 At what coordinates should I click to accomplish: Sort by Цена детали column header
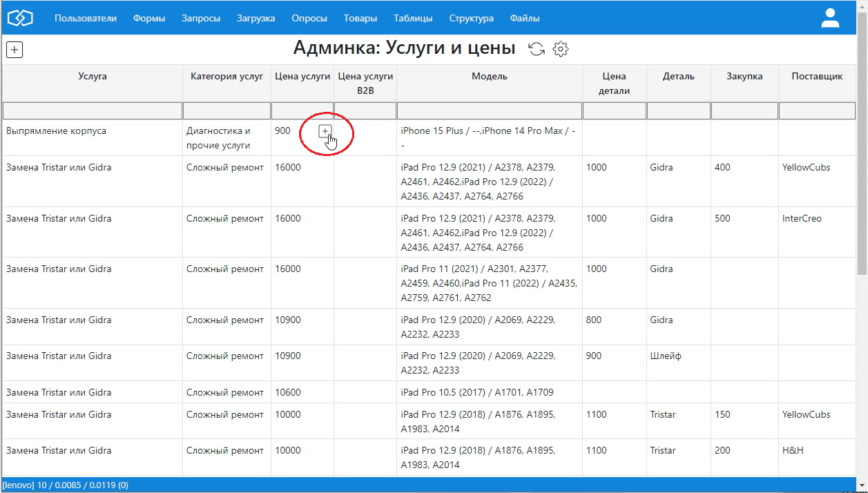(615, 83)
